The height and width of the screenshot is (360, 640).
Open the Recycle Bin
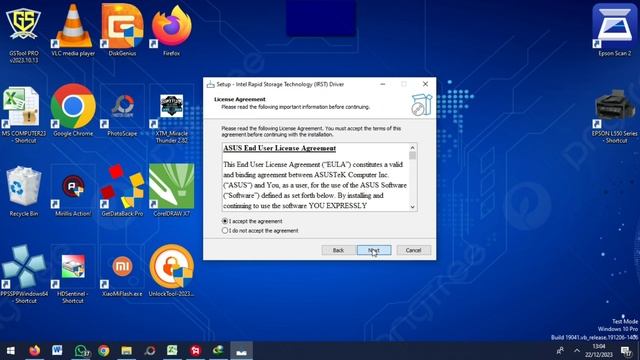[x=23, y=191]
